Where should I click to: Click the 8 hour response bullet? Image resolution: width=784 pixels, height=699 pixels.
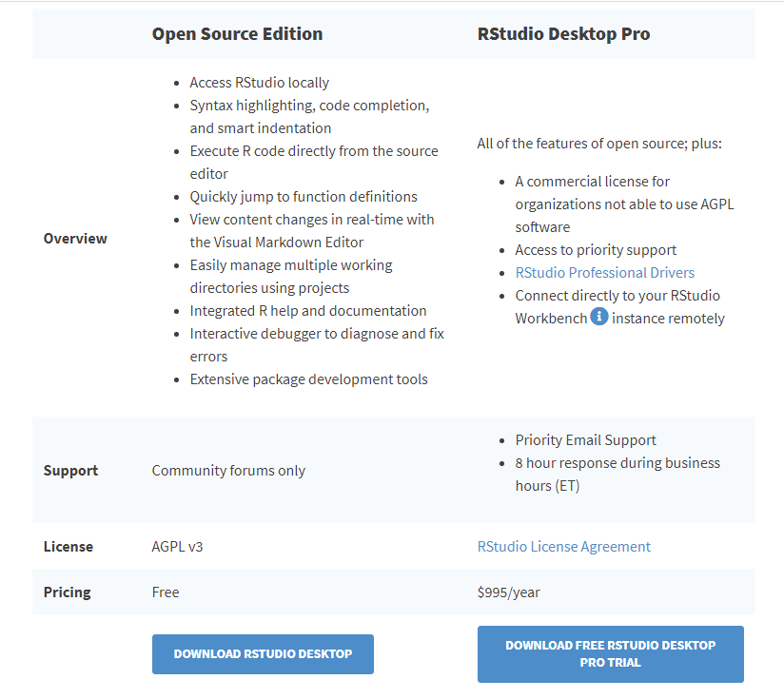(x=617, y=475)
